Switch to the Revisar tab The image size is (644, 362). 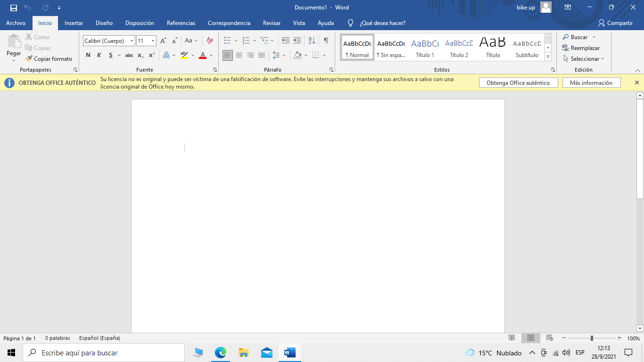(272, 23)
